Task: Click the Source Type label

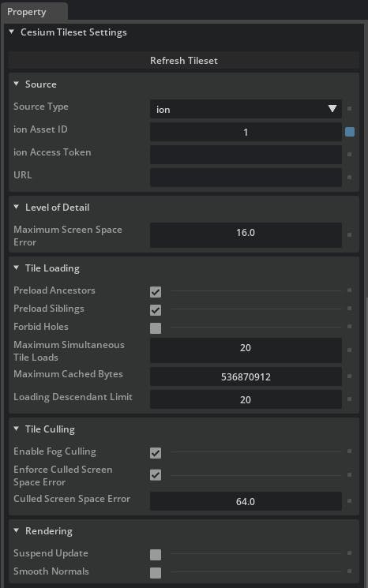Action: click(x=41, y=107)
